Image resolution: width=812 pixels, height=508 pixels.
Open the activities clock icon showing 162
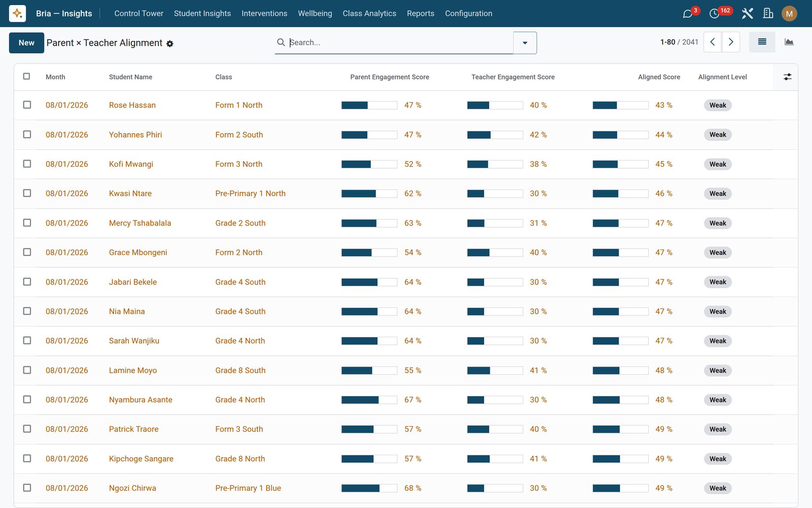715,14
